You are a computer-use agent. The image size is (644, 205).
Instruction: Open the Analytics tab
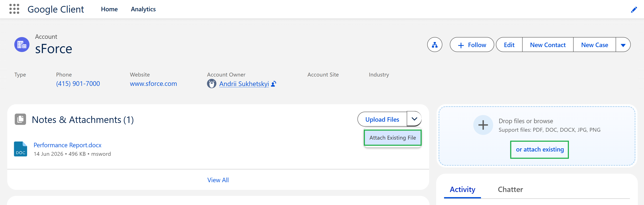[143, 9]
